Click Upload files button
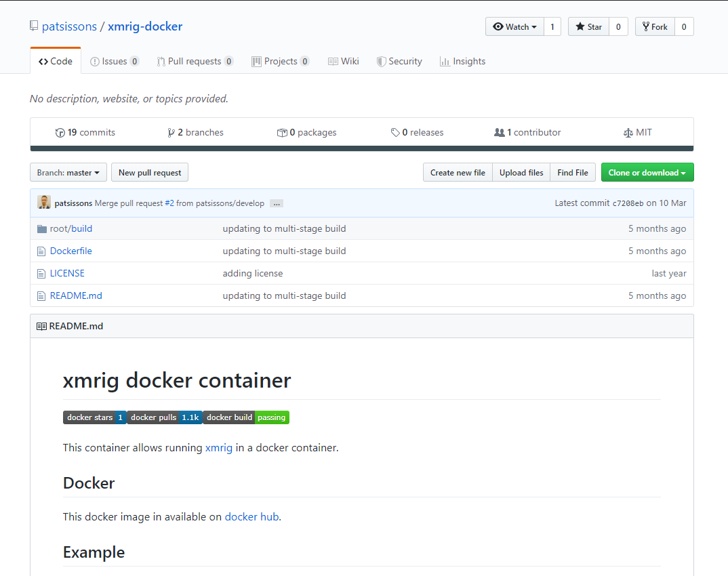The image size is (728, 576). pyautogui.click(x=521, y=173)
